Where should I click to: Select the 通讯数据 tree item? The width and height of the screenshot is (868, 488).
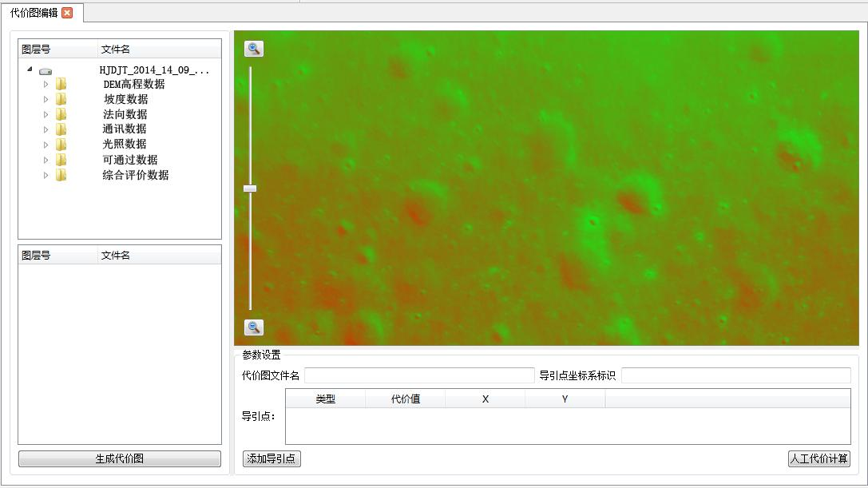point(125,129)
